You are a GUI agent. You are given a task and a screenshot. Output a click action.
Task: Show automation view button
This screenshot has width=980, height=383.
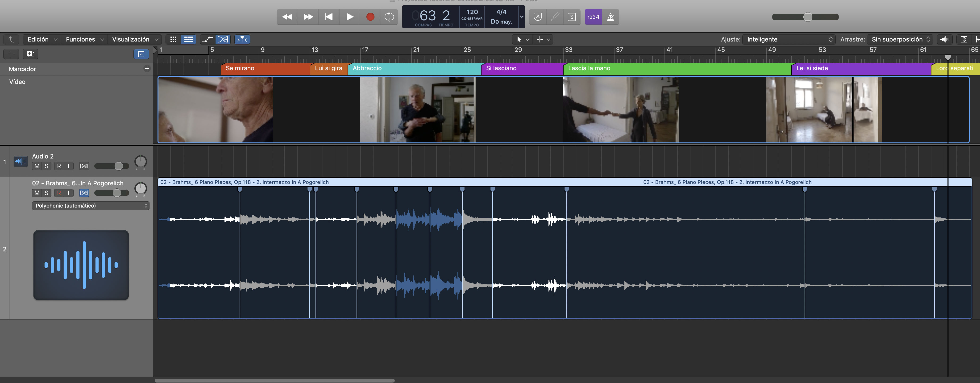207,39
